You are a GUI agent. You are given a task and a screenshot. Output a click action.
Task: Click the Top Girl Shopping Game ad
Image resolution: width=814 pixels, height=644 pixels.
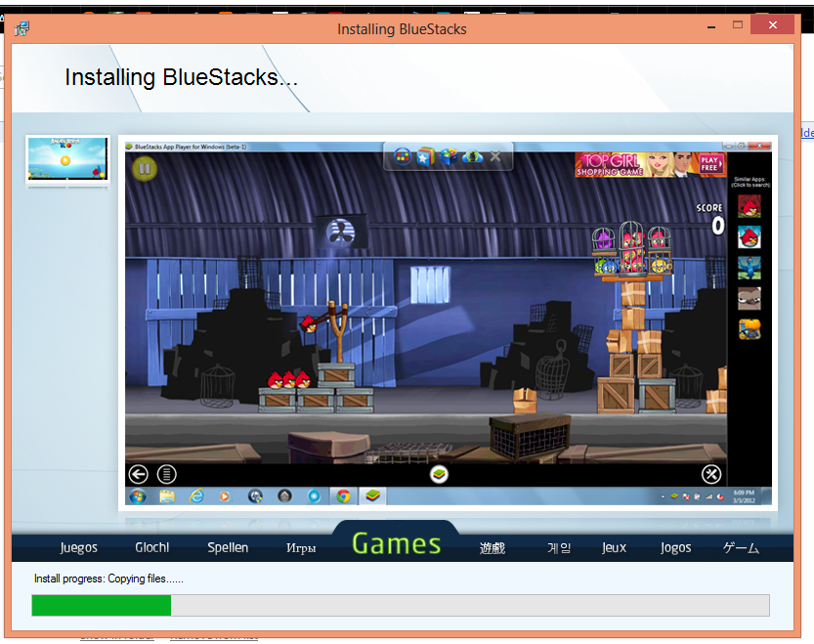[x=651, y=164]
